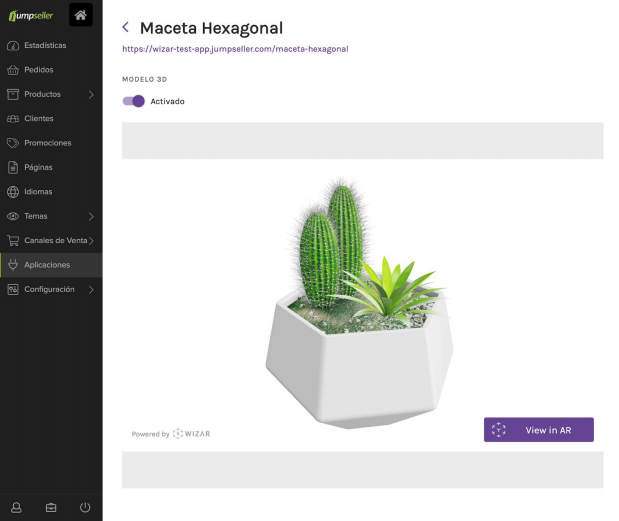Click the 3D cactus pot model preview
The width and height of the screenshot is (619, 521).
pos(359,303)
